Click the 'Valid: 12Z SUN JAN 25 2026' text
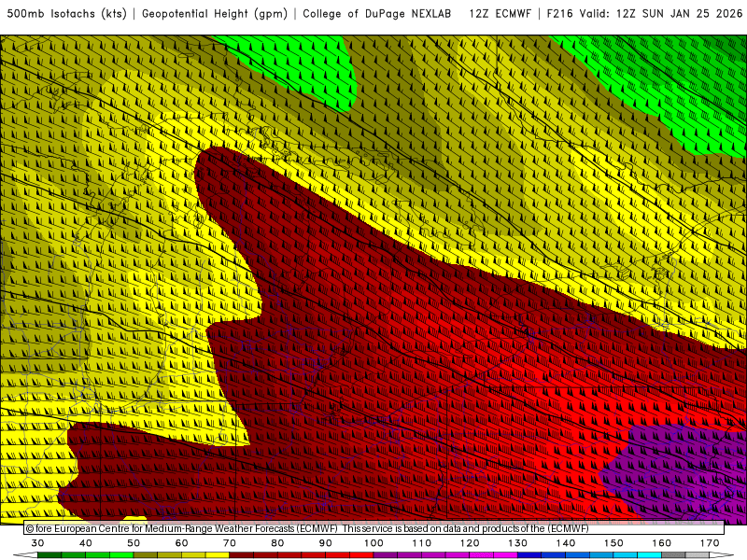This screenshot has height=560, width=747. [661, 14]
